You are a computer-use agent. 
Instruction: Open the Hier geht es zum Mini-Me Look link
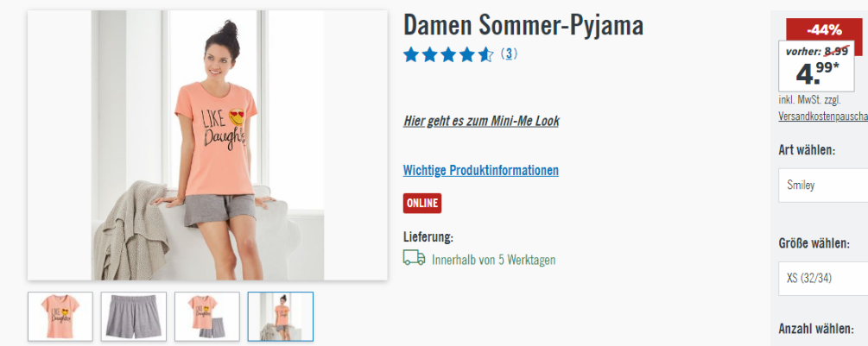[481, 121]
